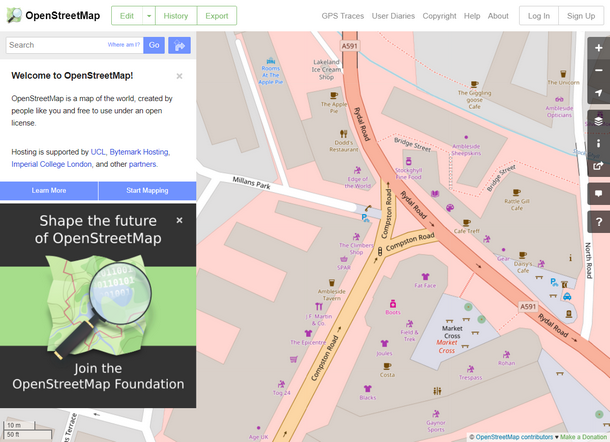Image resolution: width=610 pixels, height=442 pixels.
Task: Open the directions routing icon
Action: pyautogui.click(x=179, y=46)
